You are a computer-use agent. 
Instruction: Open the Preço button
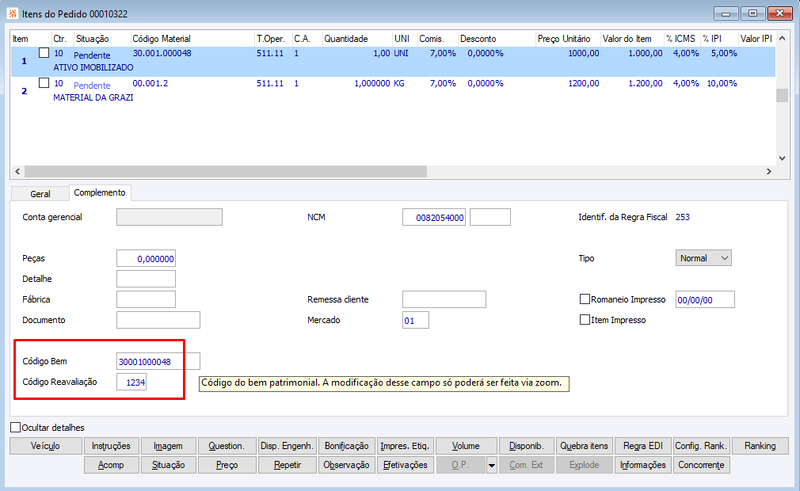point(226,465)
